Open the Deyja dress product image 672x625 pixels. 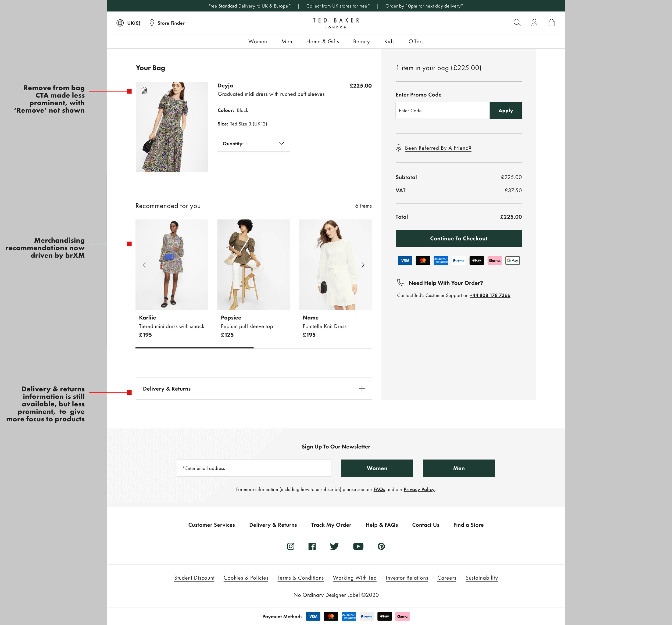pyautogui.click(x=172, y=127)
